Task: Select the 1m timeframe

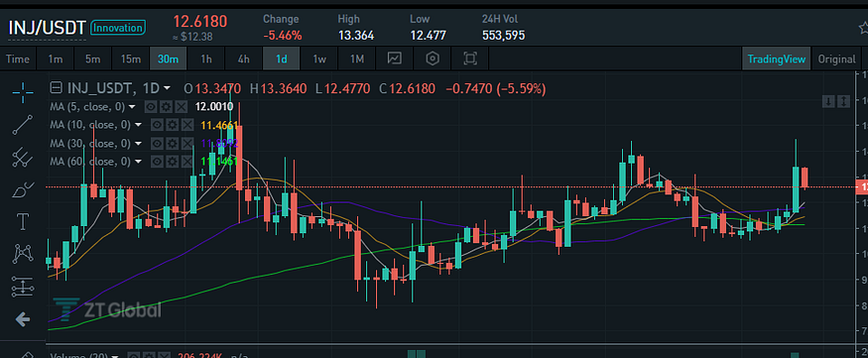Action: [x=56, y=59]
